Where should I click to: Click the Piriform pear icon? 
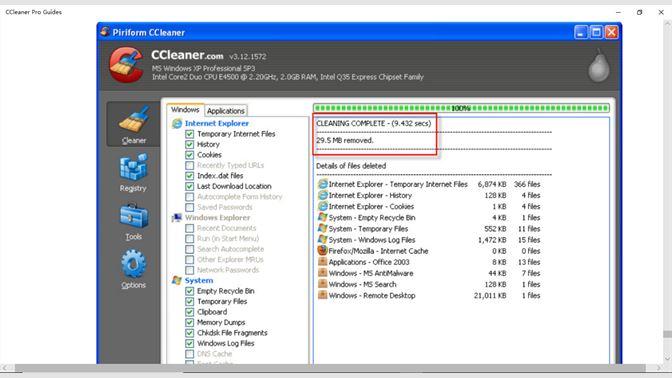coord(598,65)
